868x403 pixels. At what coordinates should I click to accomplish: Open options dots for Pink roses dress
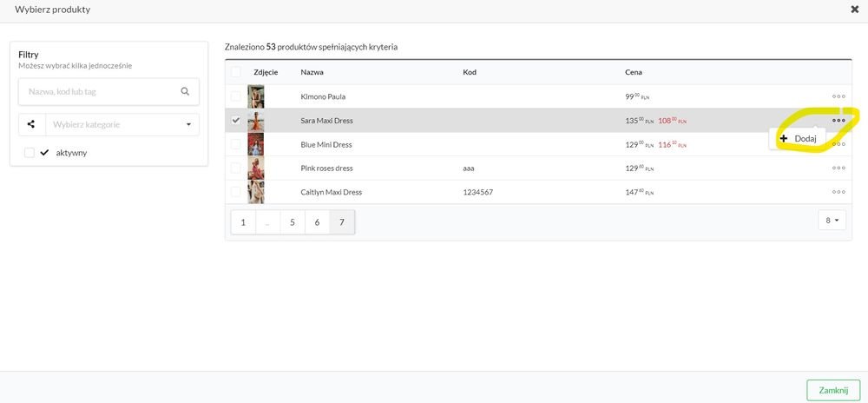pos(838,168)
